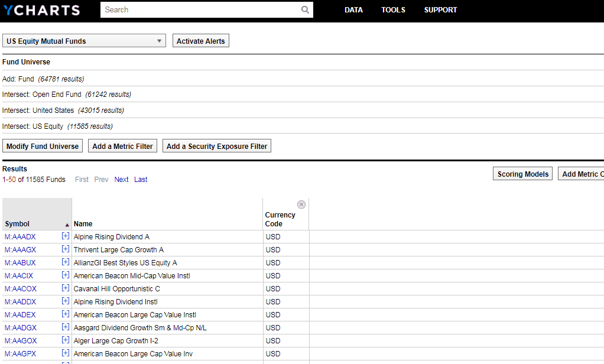Click the First page link

(x=82, y=180)
